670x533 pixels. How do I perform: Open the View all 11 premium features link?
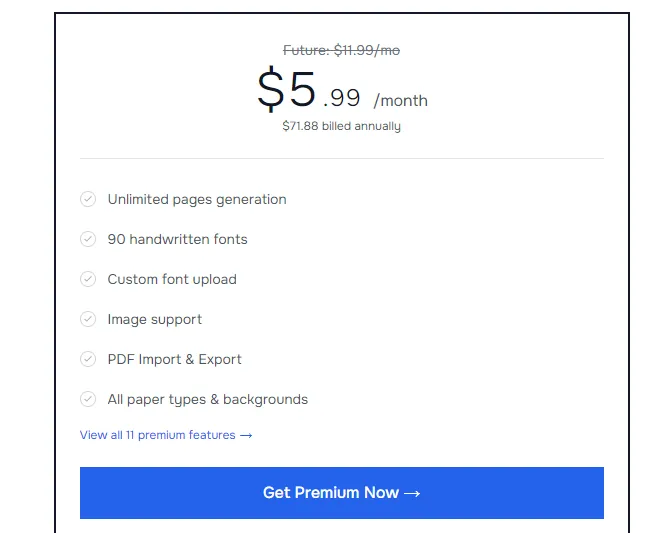click(157, 435)
